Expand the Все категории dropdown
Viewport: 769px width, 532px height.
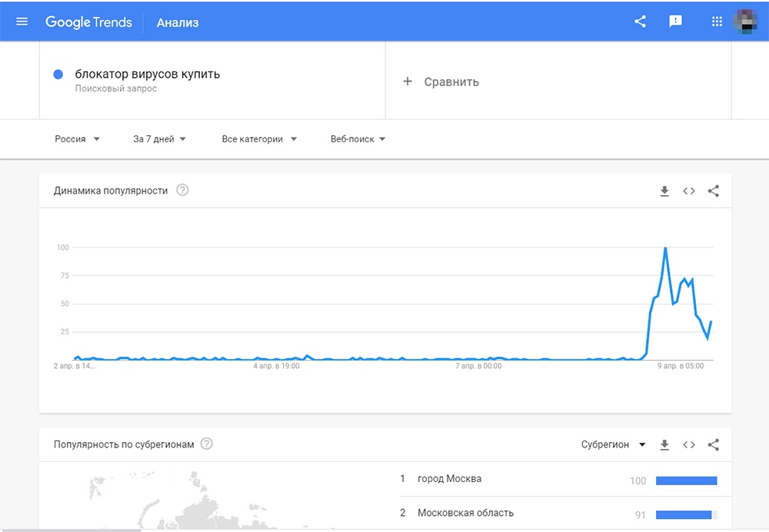pyautogui.click(x=259, y=139)
